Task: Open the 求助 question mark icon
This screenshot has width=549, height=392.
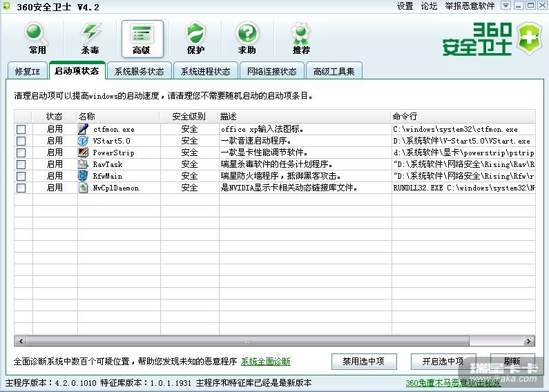Action: click(x=247, y=38)
